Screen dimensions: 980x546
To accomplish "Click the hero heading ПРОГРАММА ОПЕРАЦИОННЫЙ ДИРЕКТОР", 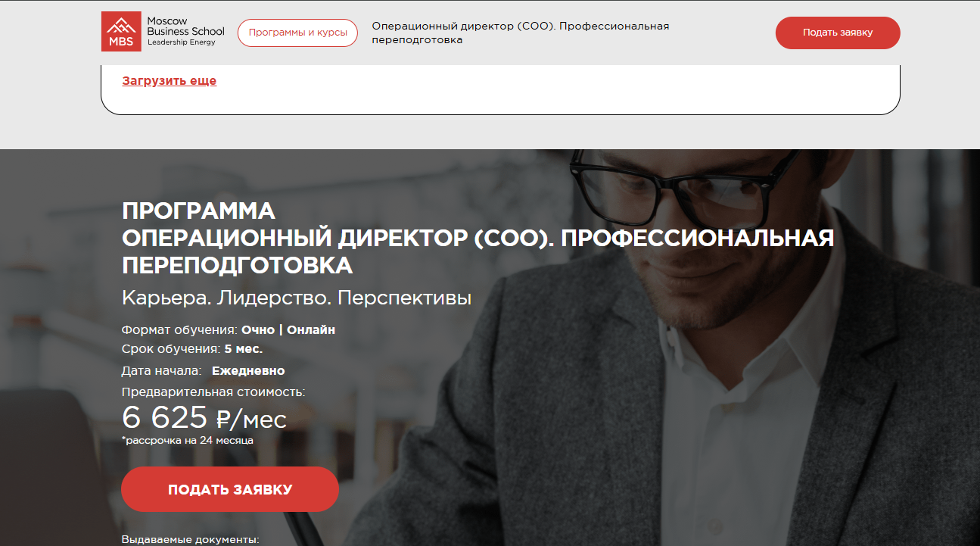I will [x=478, y=238].
